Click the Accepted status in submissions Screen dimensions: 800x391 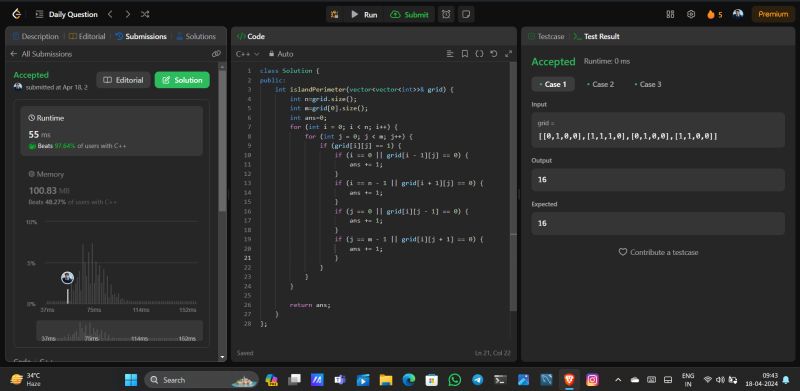(x=31, y=75)
